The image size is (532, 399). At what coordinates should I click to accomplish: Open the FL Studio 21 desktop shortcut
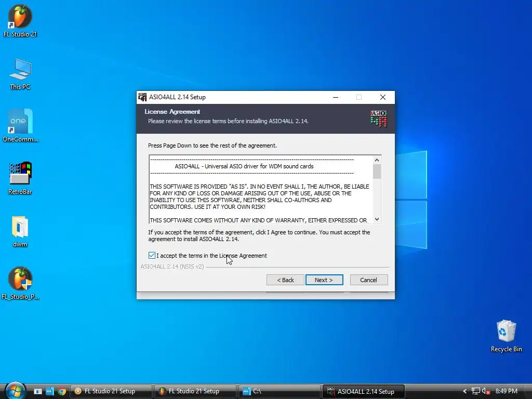[x=20, y=21]
